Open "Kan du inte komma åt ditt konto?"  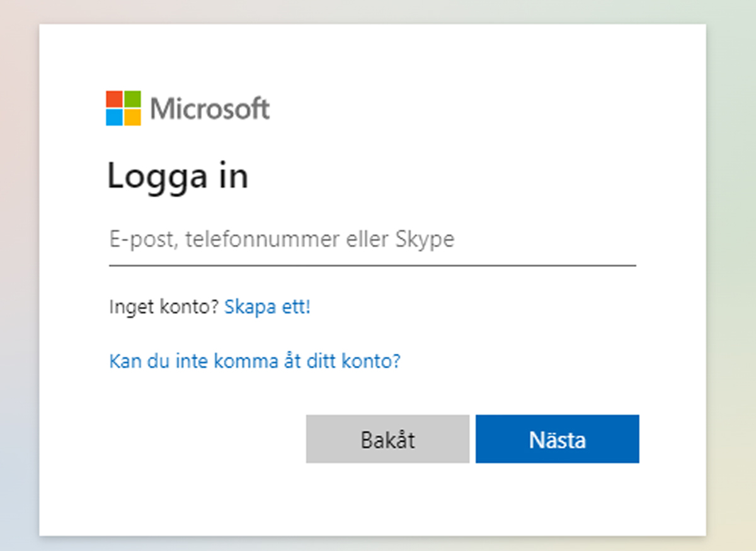[255, 361]
